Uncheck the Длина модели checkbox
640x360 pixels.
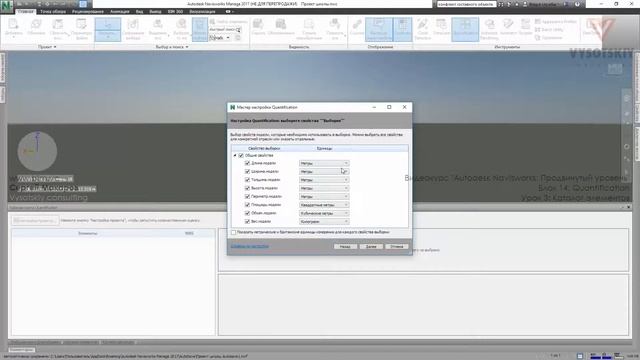(x=247, y=163)
